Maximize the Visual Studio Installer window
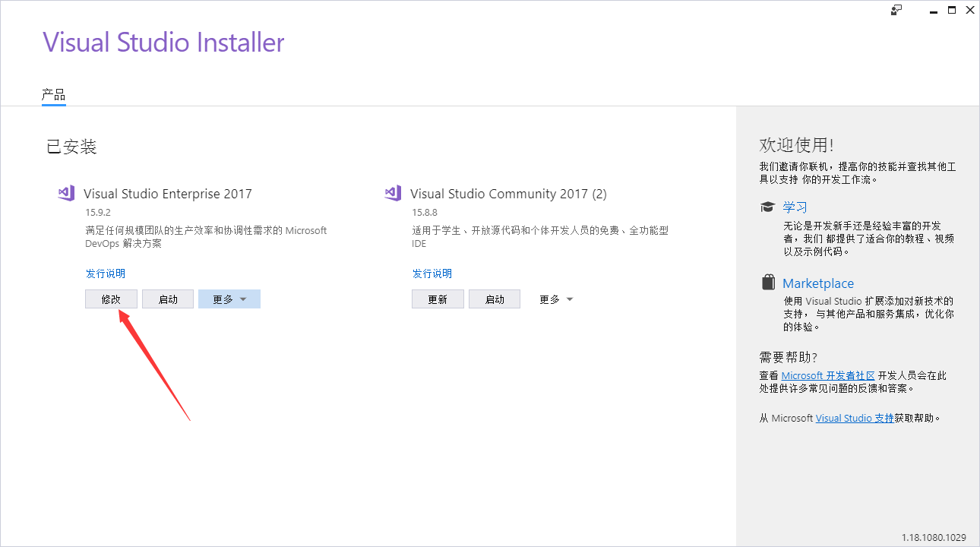The width and height of the screenshot is (980, 547). click(x=952, y=10)
